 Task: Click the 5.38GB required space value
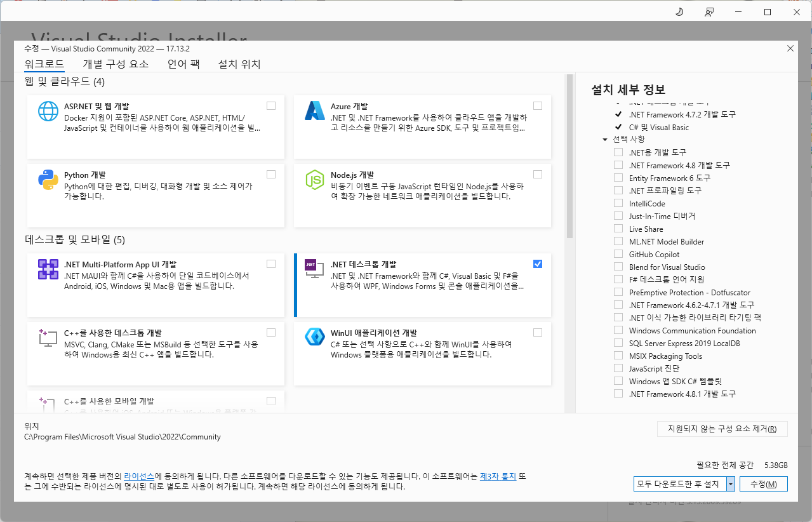click(776, 465)
